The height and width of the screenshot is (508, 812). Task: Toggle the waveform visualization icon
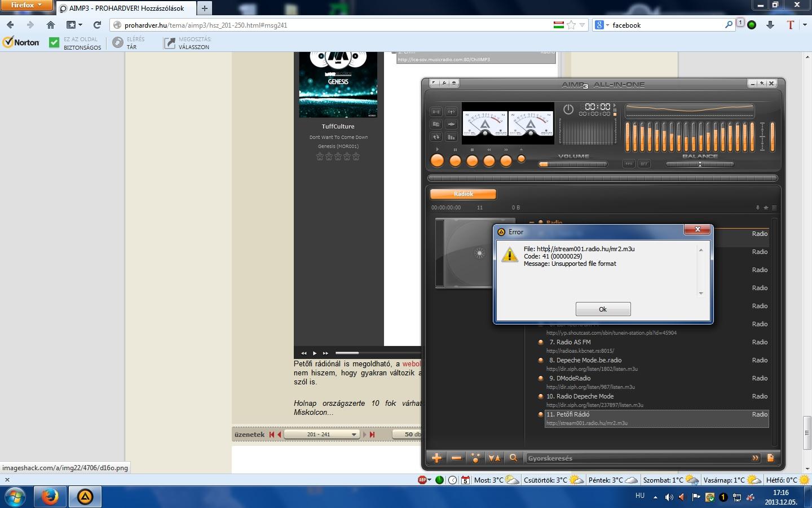point(451,124)
